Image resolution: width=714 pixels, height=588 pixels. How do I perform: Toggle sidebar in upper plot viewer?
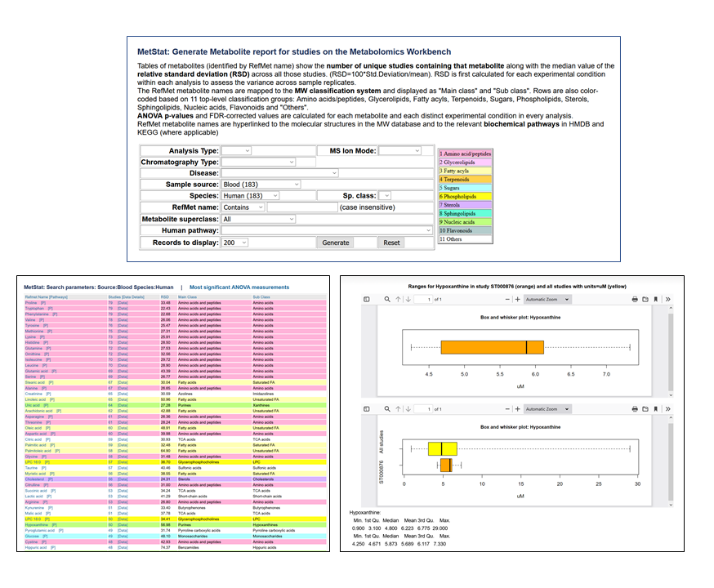[367, 300]
